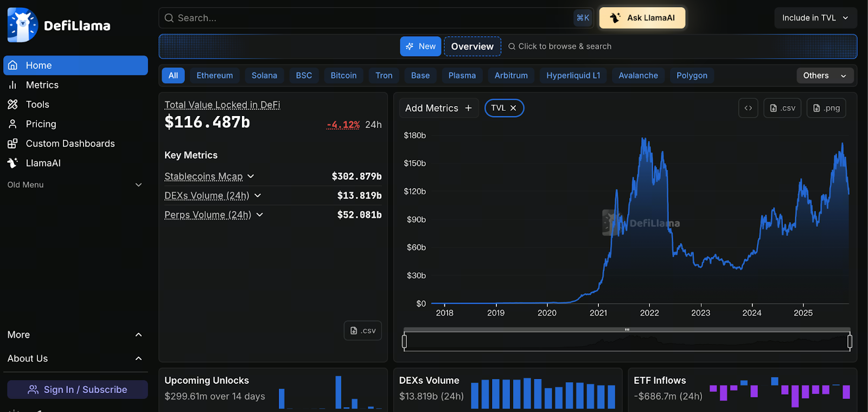Click the Ask LlamaAI button
868x412 pixels.
tap(642, 18)
